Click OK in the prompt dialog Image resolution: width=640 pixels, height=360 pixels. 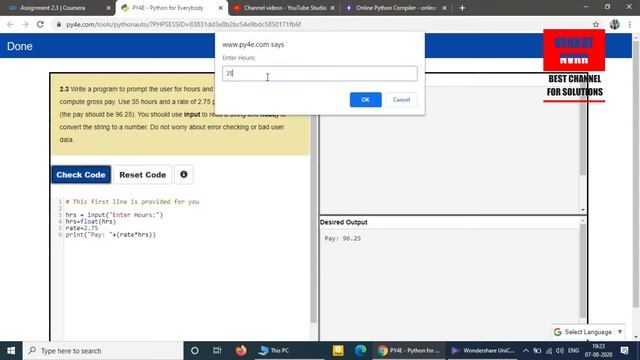tap(365, 100)
